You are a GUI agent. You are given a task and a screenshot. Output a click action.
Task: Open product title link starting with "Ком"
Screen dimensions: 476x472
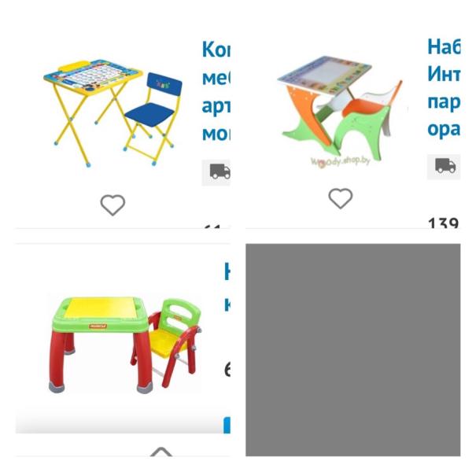216,91
